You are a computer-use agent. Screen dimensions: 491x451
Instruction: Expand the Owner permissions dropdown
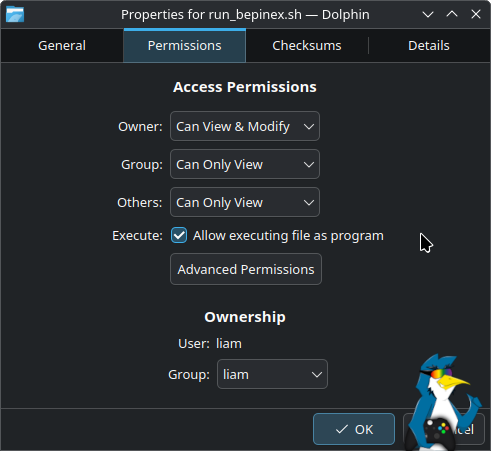(x=245, y=126)
